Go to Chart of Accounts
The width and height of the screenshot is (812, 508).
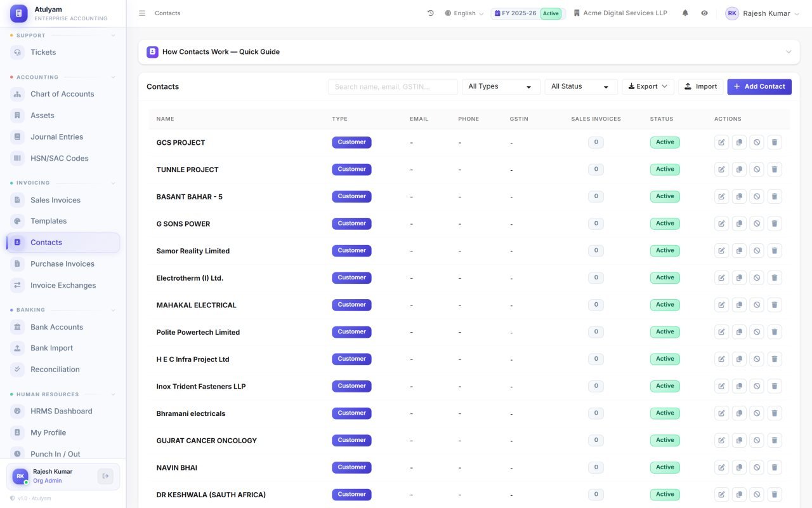[63, 94]
